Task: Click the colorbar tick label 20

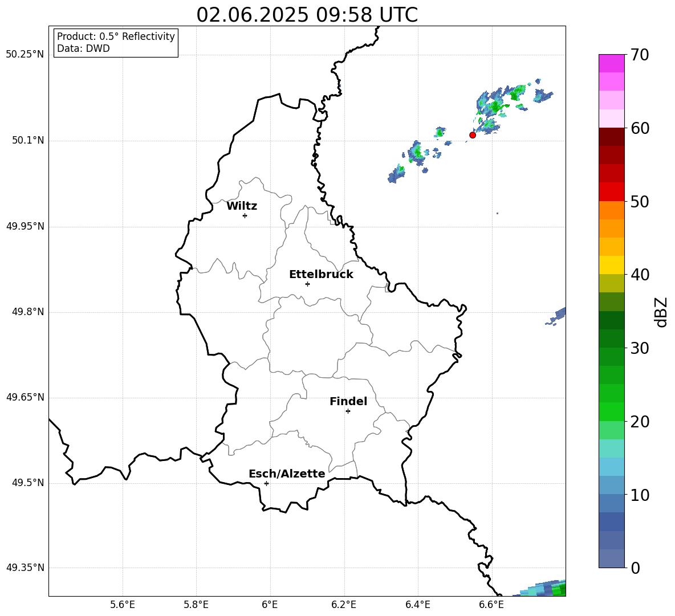Action: [x=640, y=422]
